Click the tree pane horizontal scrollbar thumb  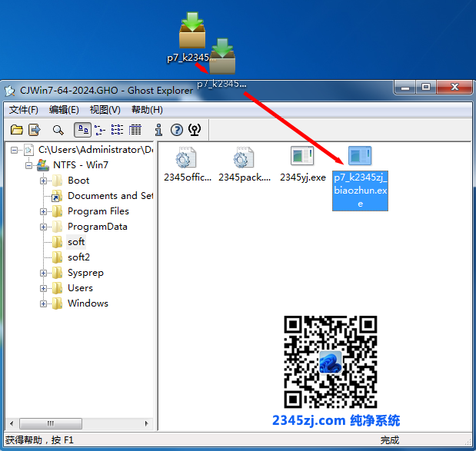pos(51,423)
